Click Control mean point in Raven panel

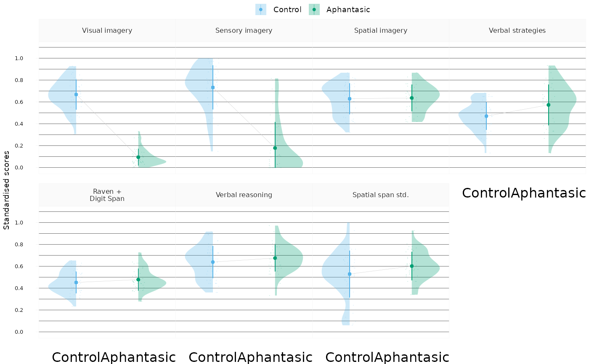76,282
